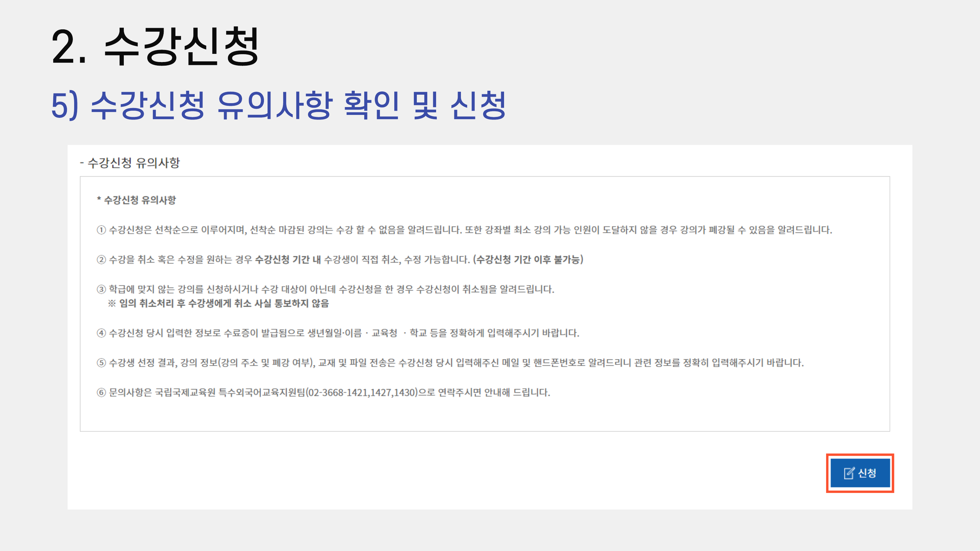
Task: Click the bold '* 수강신청 유의사항' heading
Action: 136,200
